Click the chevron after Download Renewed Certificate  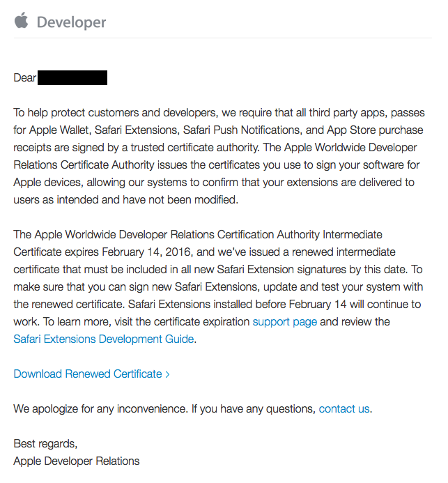pyautogui.click(x=167, y=374)
